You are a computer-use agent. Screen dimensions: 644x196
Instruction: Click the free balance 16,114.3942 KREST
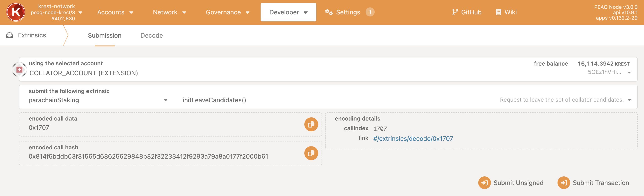pos(604,64)
